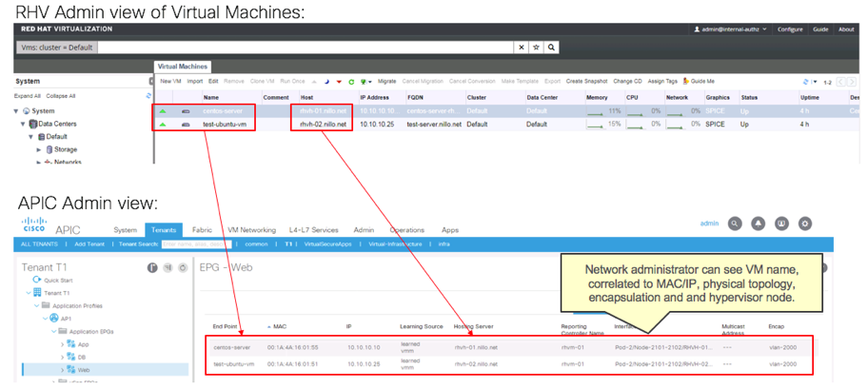Click the APIC search magnifier icon
This screenshot has width=868, height=389.
(x=735, y=224)
